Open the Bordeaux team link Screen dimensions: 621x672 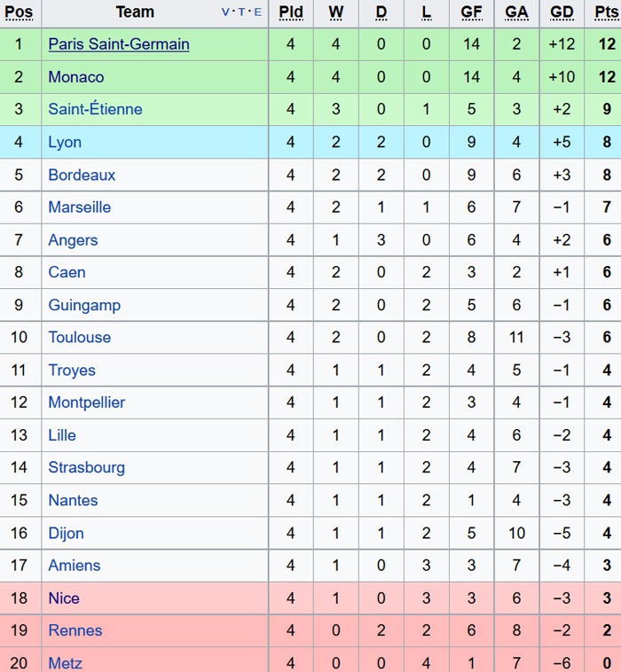tap(82, 175)
